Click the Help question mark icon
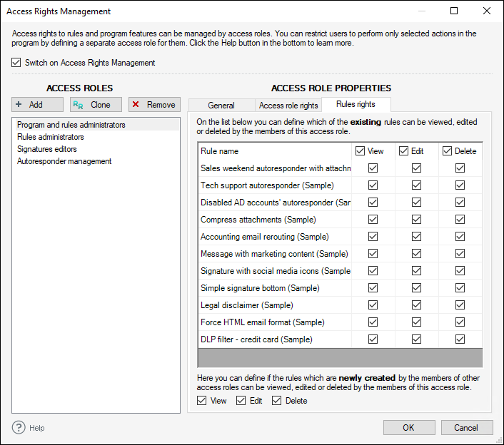 click(19, 428)
